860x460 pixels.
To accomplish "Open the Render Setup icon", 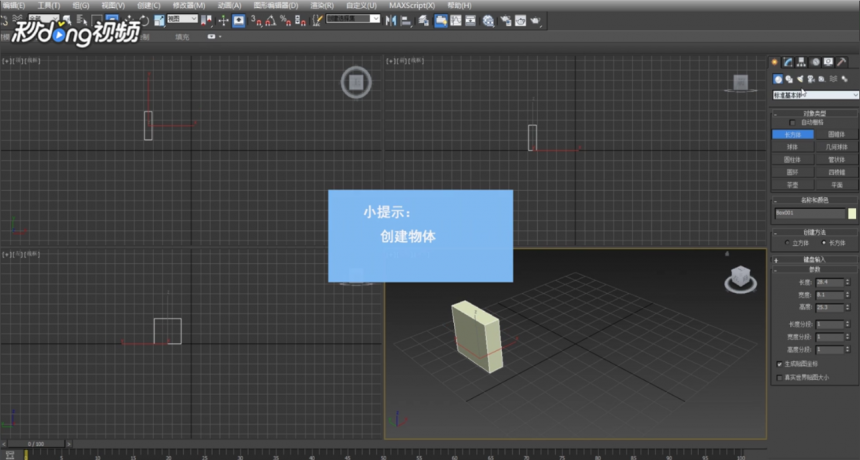I will point(506,21).
